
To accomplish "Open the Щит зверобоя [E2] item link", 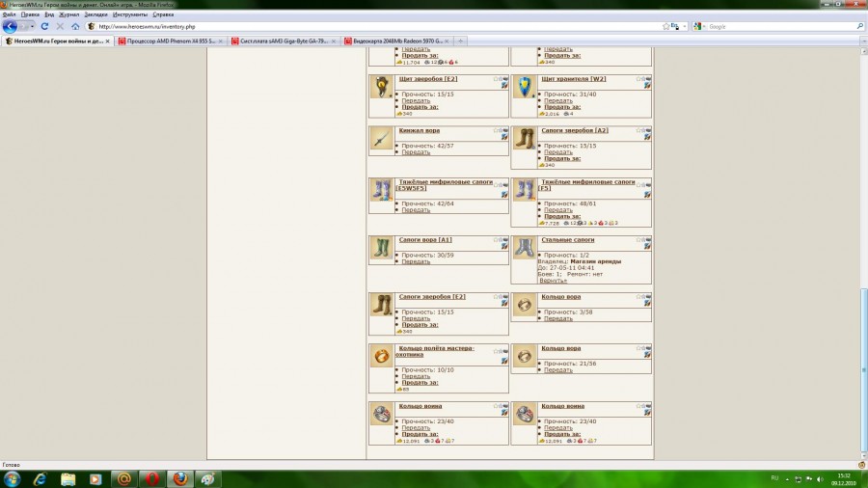I will (428, 79).
